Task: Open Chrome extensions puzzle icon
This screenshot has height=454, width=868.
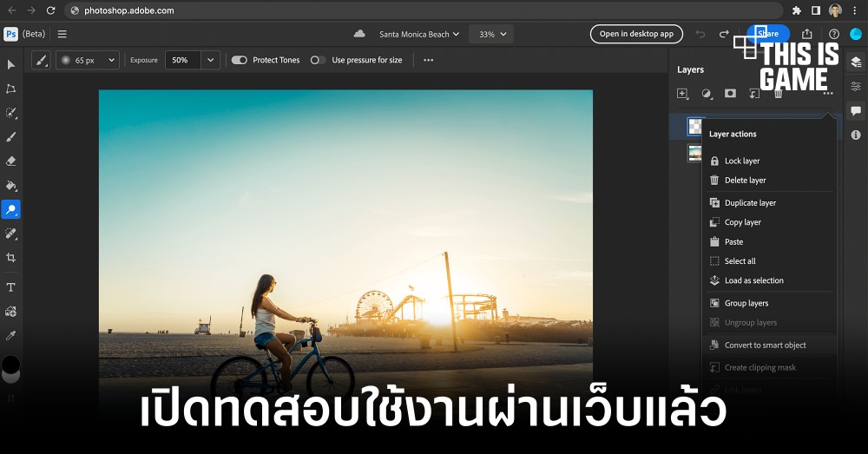Action: point(797,10)
